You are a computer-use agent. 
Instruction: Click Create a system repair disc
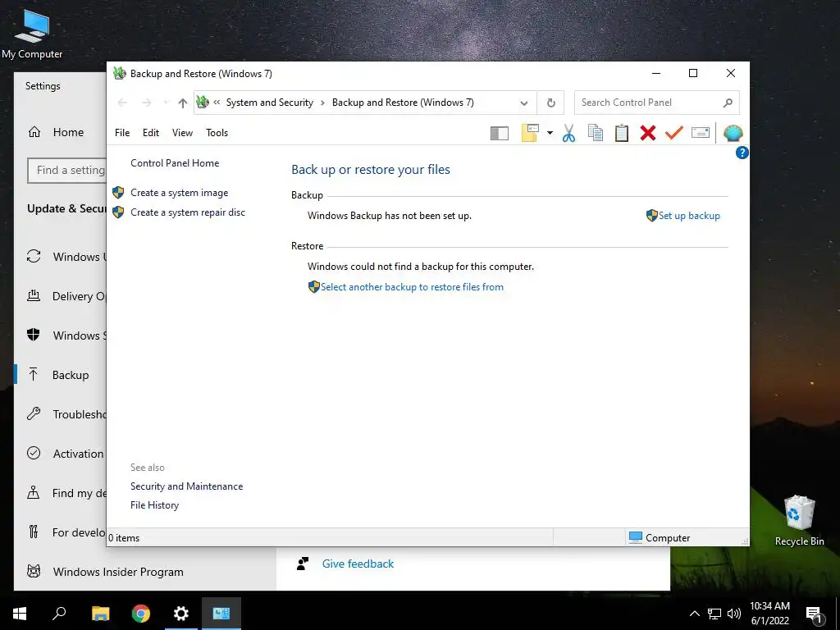coord(188,212)
